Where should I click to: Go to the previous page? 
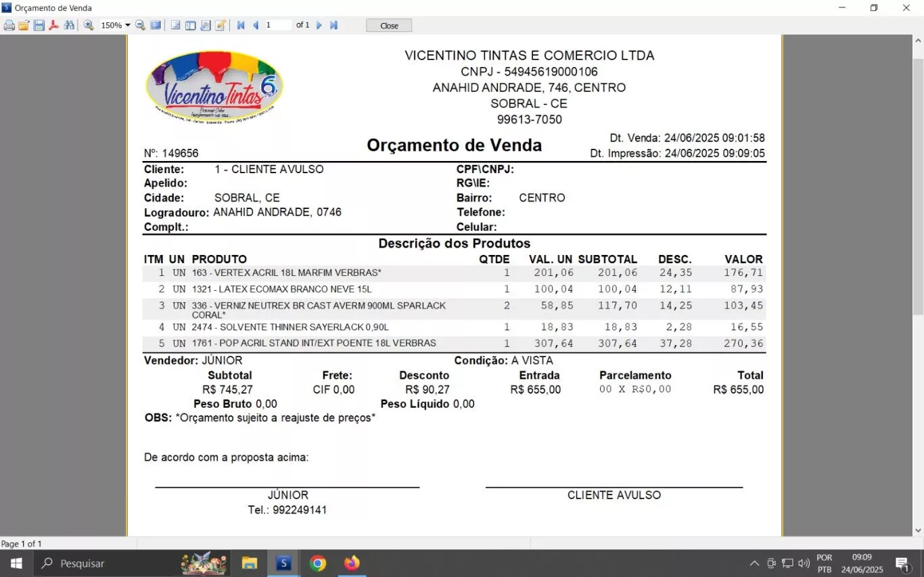[256, 26]
